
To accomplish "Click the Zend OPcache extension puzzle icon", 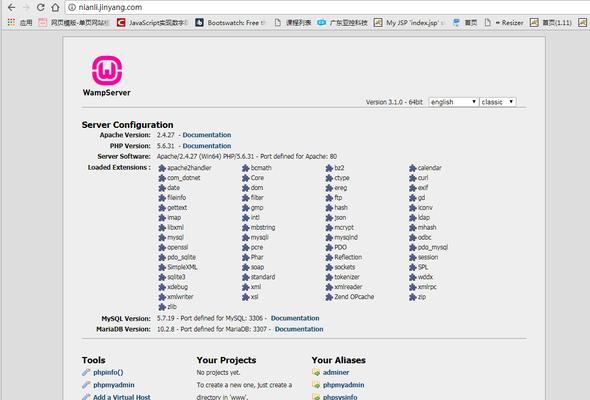I will click(x=329, y=297).
